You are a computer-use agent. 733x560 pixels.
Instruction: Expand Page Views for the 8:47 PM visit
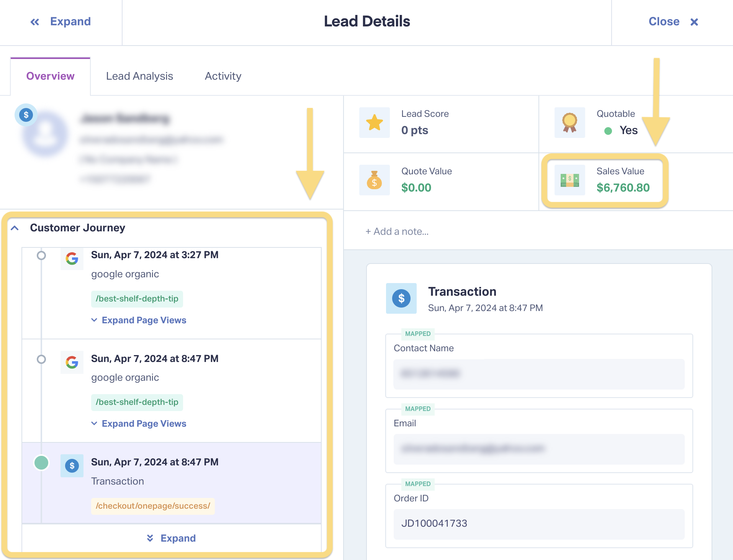tap(139, 424)
